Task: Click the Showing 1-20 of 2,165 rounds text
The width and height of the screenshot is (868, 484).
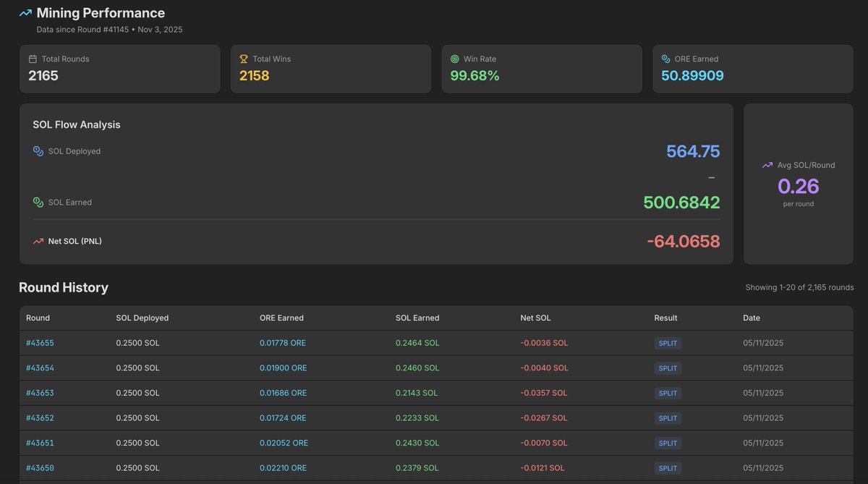Action: (799, 287)
